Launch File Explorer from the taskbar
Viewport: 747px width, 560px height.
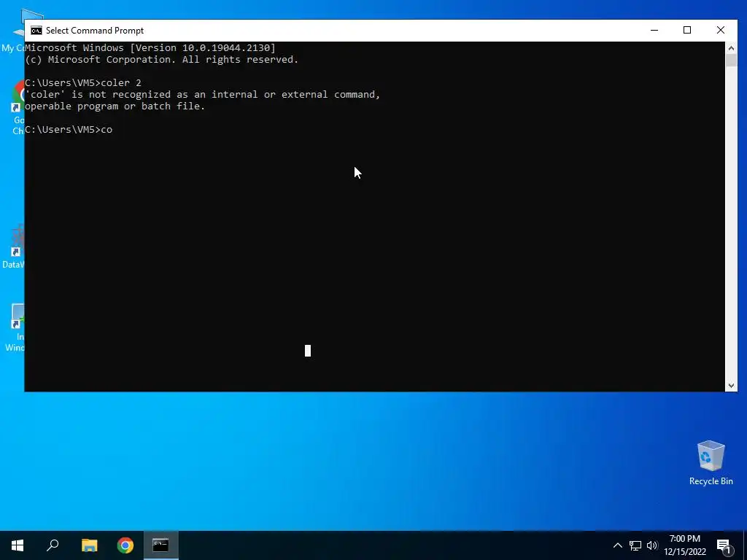pos(89,545)
